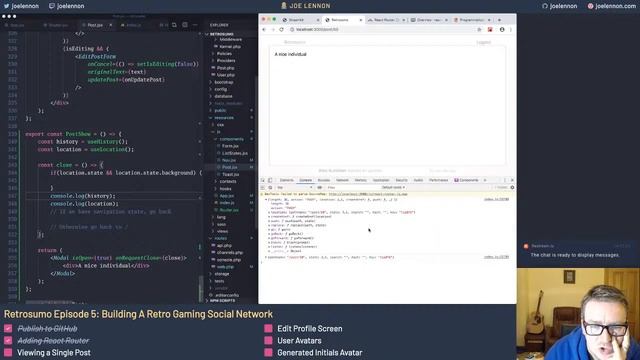Open the DevTools more options menu
The image size is (640, 360).
pos(505,180)
